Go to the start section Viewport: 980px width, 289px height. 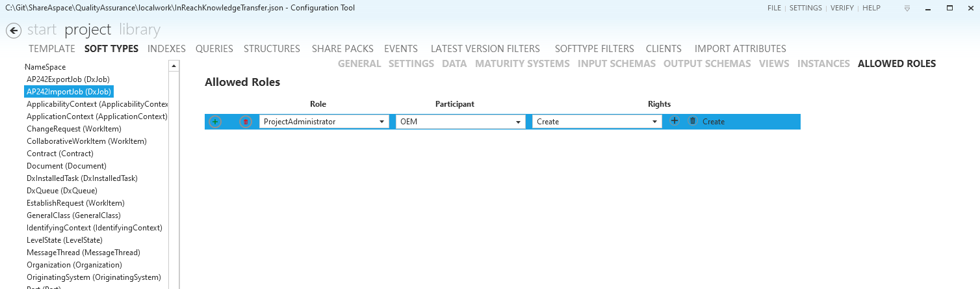[x=42, y=30]
